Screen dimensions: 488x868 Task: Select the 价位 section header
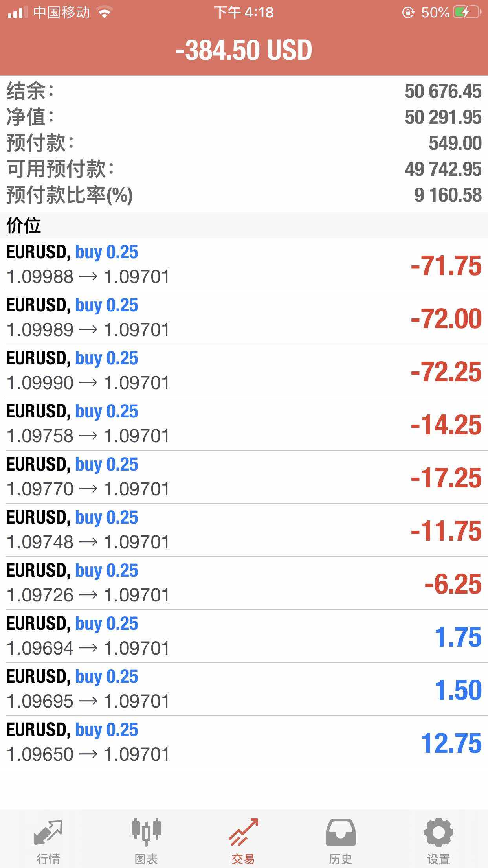click(24, 225)
